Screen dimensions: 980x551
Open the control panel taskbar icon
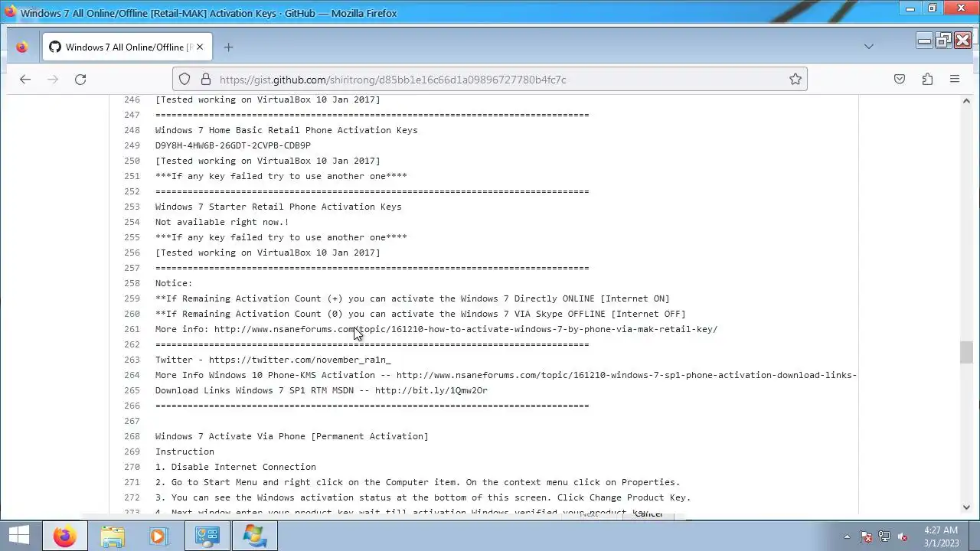(207, 536)
